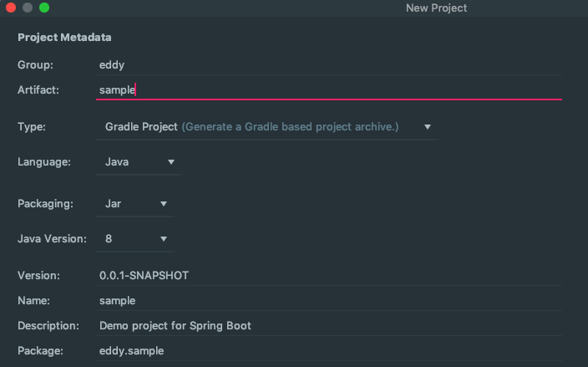Open the Packaging dropdown set to Jar

click(x=135, y=203)
